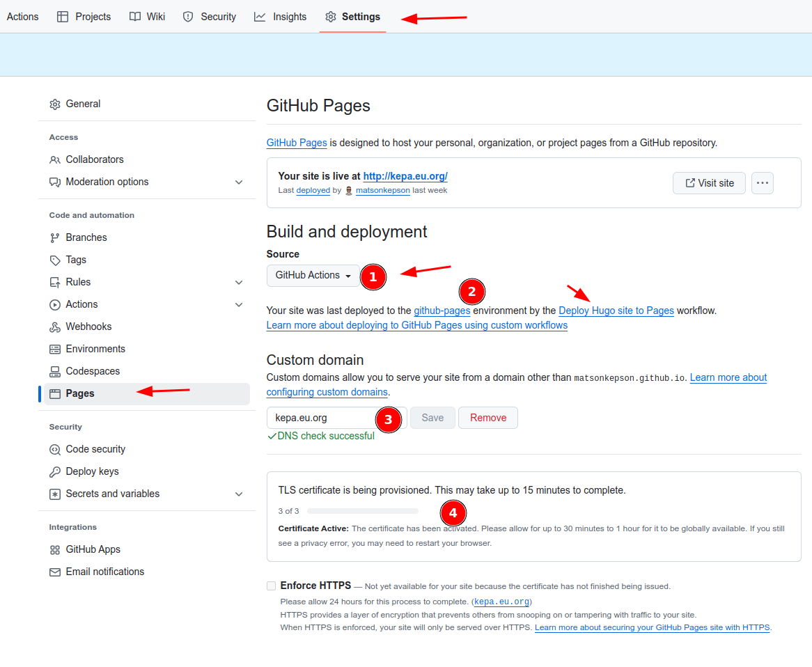The height and width of the screenshot is (667, 812).
Task: Click the Codespaces icon in sidebar
Action: click(x=55, y=371)
